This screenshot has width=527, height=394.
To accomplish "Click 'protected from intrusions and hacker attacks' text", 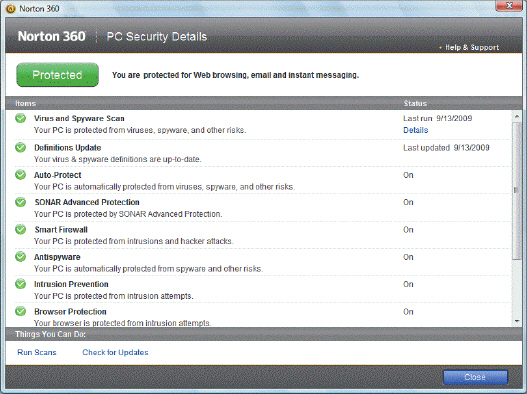I will click(x=153, y=241).
